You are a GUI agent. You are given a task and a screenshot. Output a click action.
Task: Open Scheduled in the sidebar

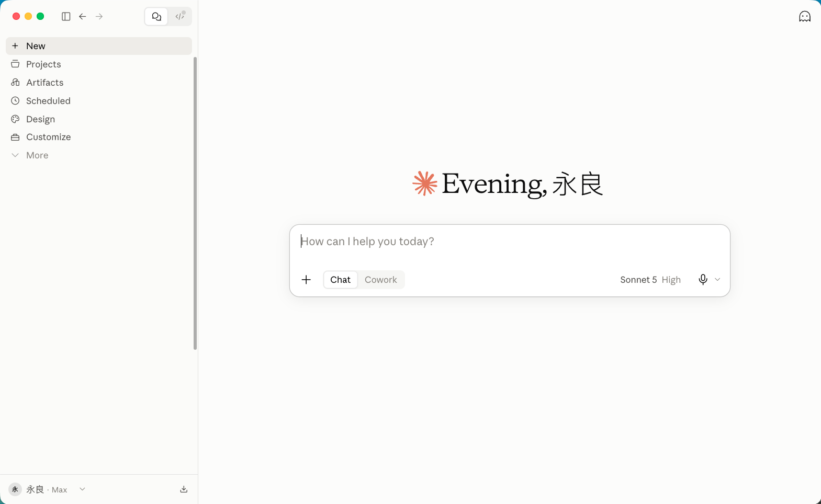[99, 101]
